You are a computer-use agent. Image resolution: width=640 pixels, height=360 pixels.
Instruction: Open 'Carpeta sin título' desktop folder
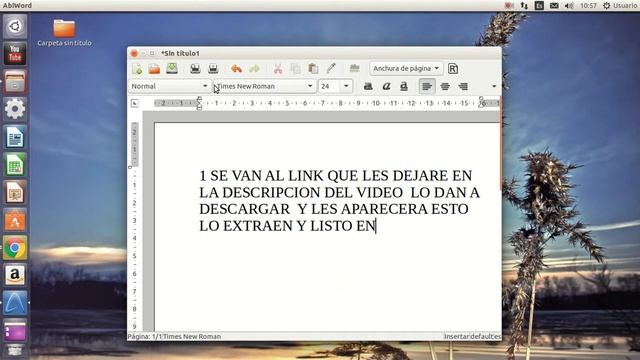(64, 33)
